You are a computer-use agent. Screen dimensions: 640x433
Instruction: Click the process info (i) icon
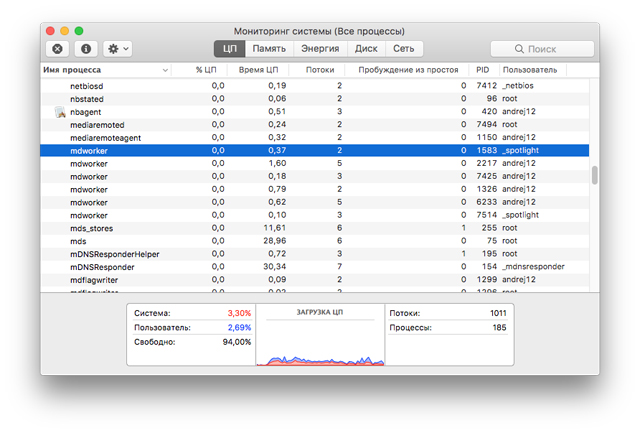(86, 48)
